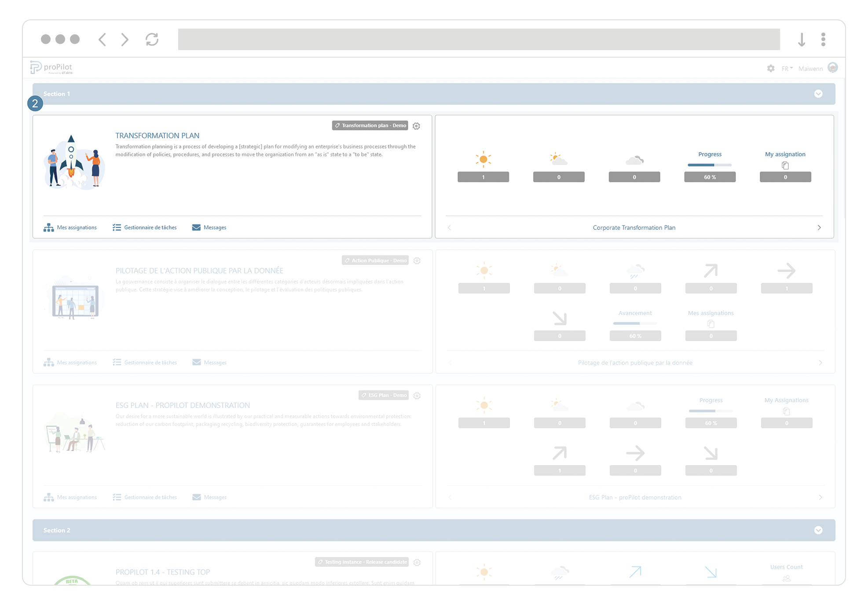The width and height of the screenshot is (868, 609).
Task: Click the proPilot logo in the header
Action: pyautogui.click(x=50, y=67)
